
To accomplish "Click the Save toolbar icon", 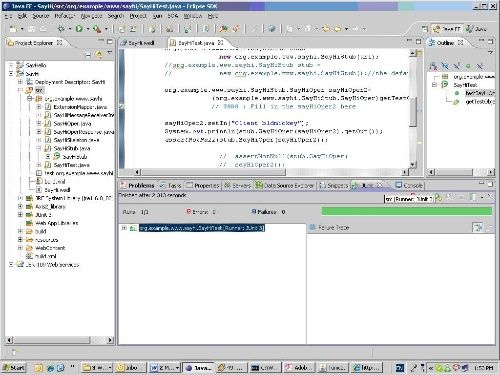I will 31,29.
